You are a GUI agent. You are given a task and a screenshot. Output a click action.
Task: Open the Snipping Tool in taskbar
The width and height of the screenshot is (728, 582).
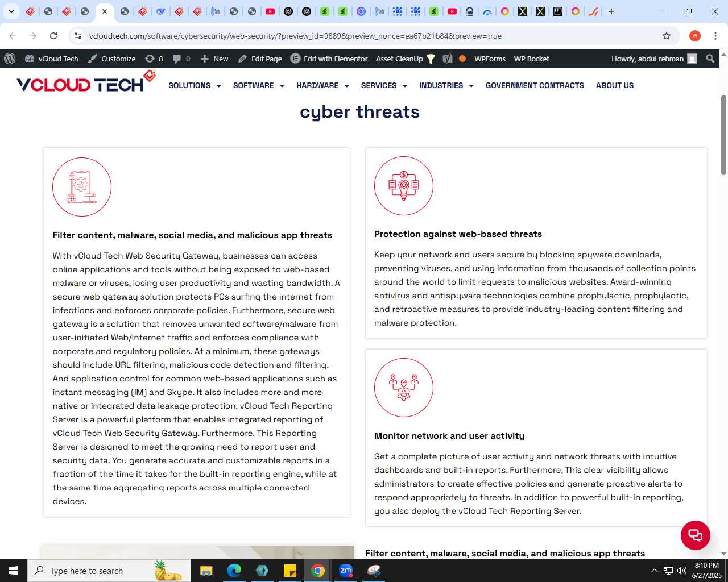374,571
